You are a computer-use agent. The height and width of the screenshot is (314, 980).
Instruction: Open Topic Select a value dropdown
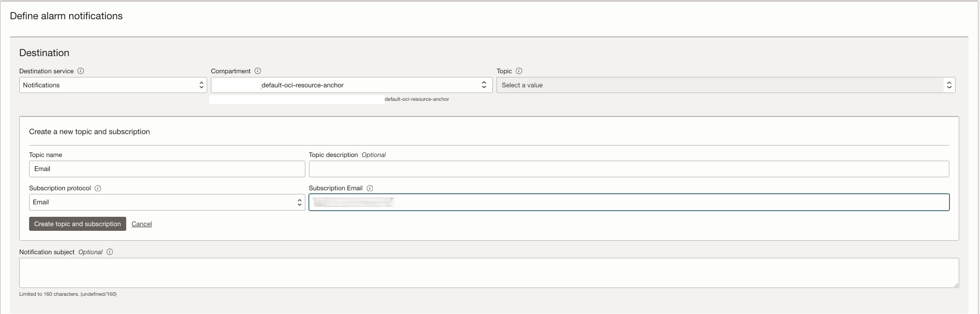(x=726, y=85)
